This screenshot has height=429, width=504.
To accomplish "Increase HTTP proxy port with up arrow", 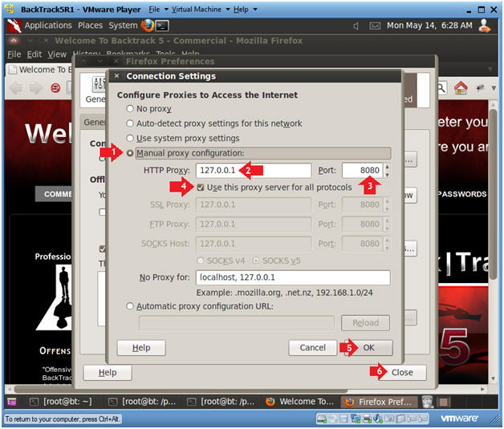I will click(388, 167).
